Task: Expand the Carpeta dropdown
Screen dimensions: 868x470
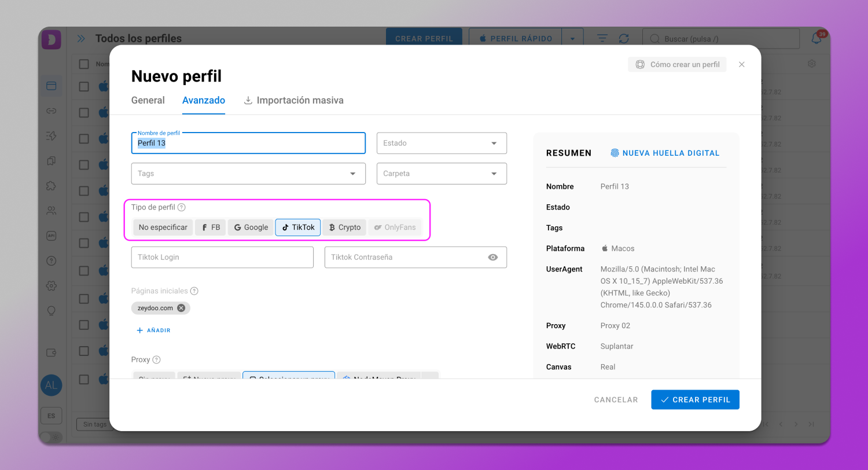Action: point(442,174)
